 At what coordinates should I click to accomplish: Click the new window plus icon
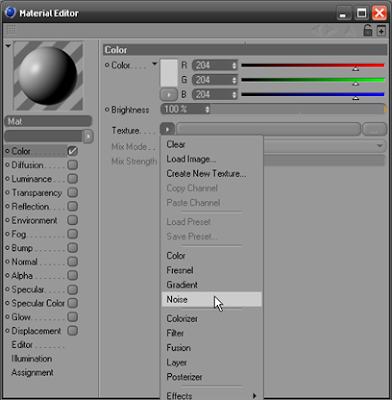381,31
